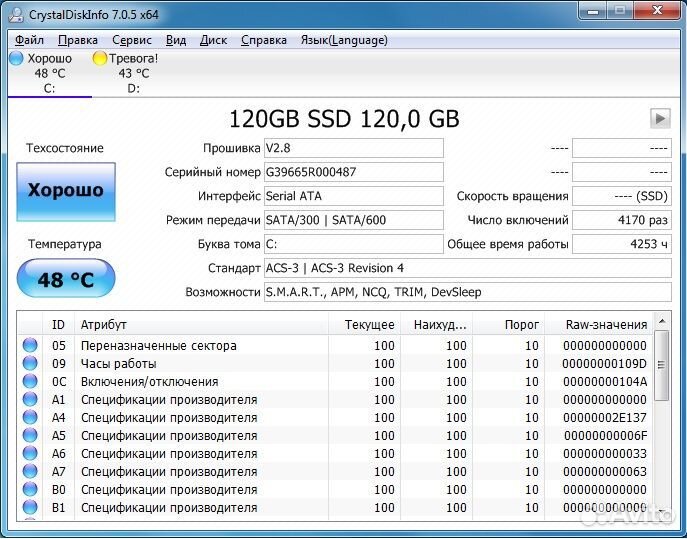
Task: Click the yellow warning orb for disk D:
Action: [x=99, y=58]
